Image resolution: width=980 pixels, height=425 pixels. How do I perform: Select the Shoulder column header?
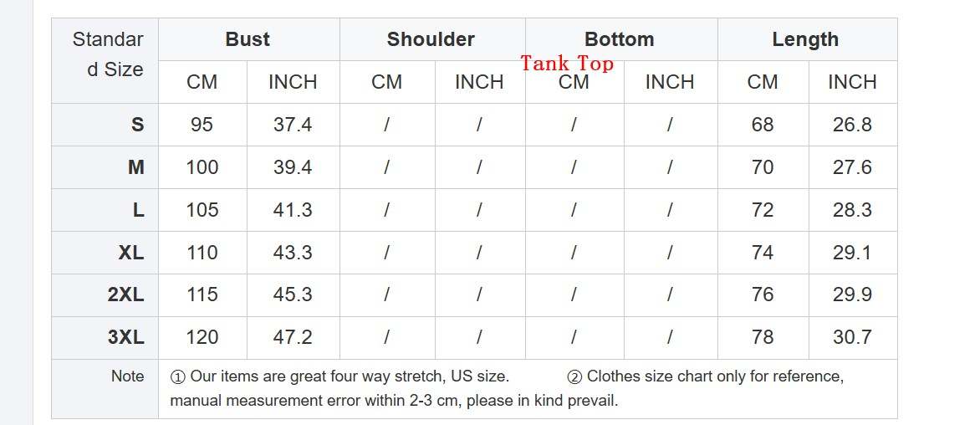pos(431,39)
